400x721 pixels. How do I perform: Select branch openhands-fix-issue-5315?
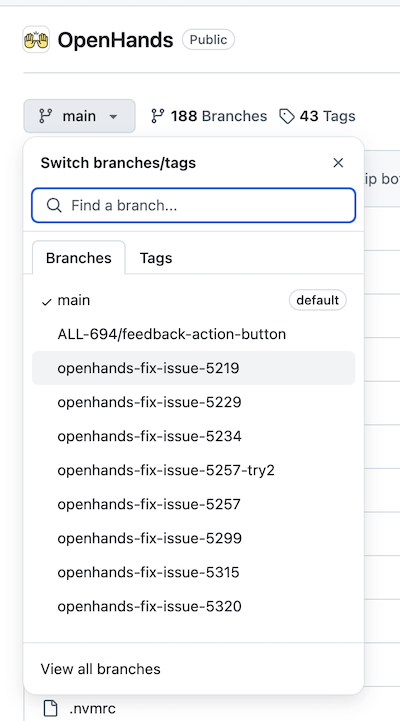click(x=194, y=572)
